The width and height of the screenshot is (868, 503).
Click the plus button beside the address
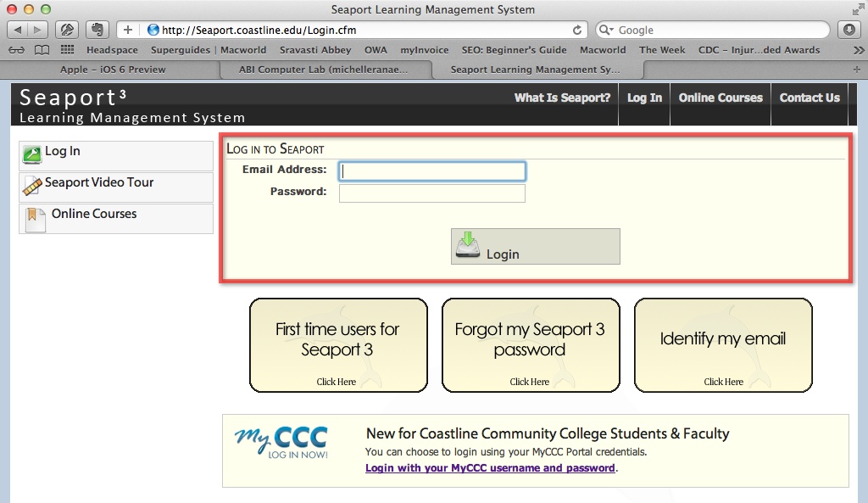pyautogui.click(x=127, y=30)
